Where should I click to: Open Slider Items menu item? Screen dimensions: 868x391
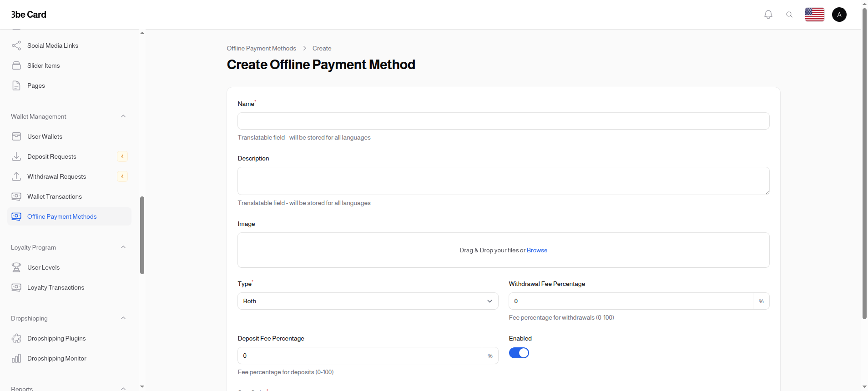69,65
